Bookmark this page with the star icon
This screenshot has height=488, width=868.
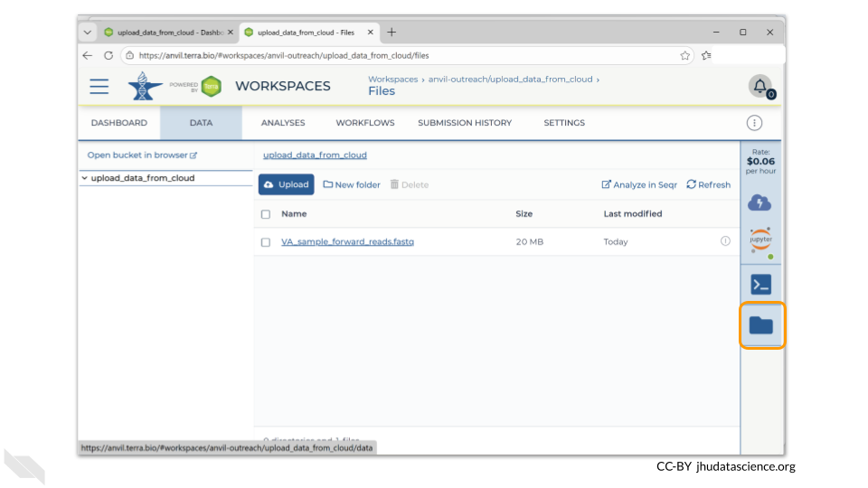pos(684,55)
